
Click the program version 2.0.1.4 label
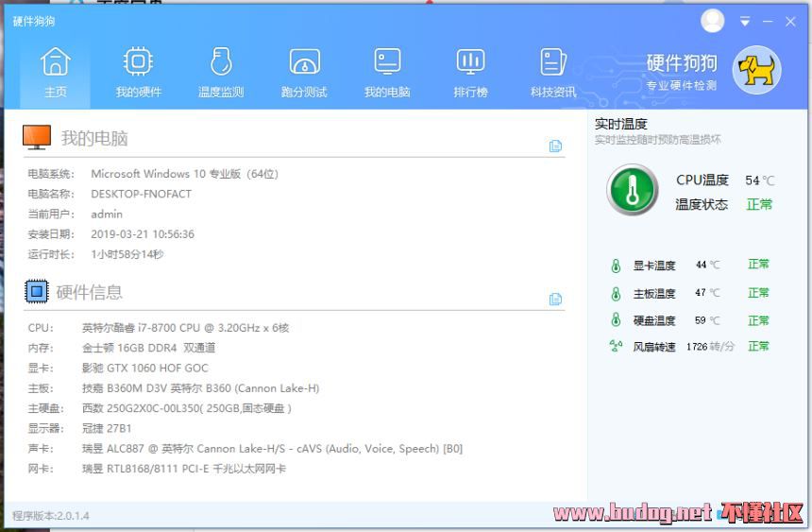click(51, 516)
